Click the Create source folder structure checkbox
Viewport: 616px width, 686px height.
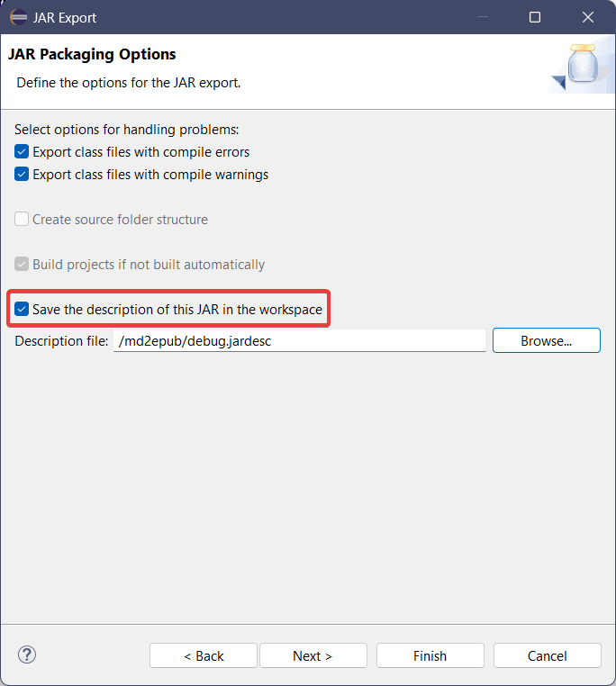click(x=22, y=219)
